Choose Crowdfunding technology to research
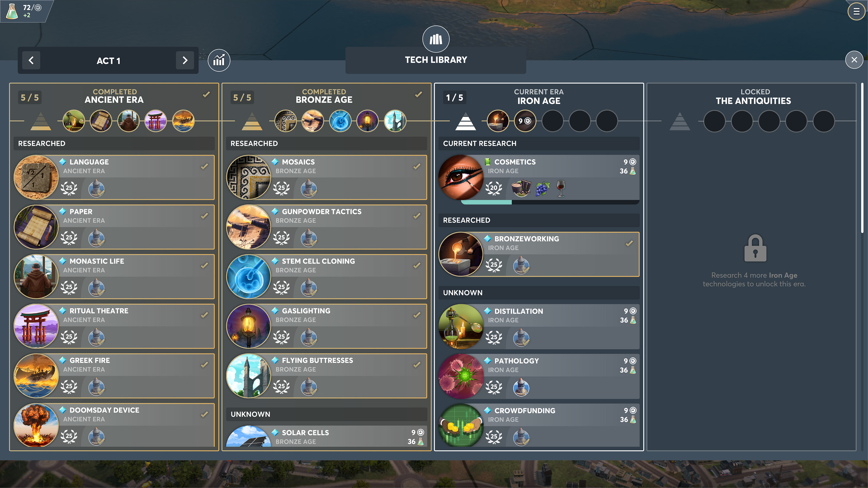Screen dimensions: 868x488 click(539, 426)
